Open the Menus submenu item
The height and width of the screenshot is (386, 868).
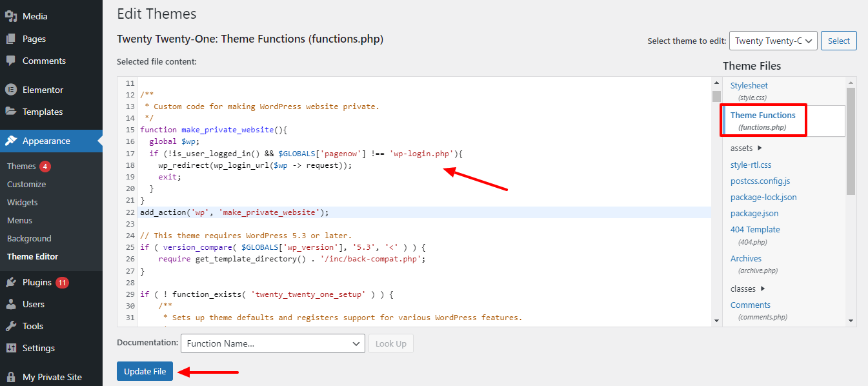(x=19, y=220)
